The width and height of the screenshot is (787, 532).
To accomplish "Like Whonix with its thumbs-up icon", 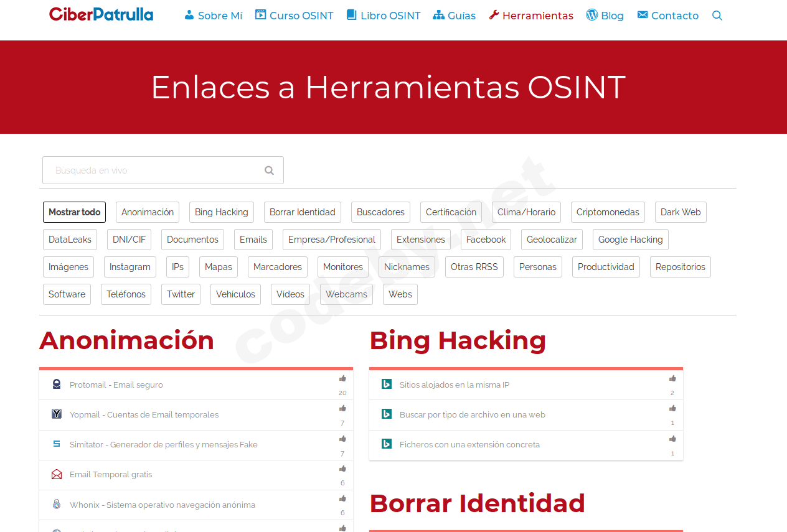I will (x=342, y=498).
